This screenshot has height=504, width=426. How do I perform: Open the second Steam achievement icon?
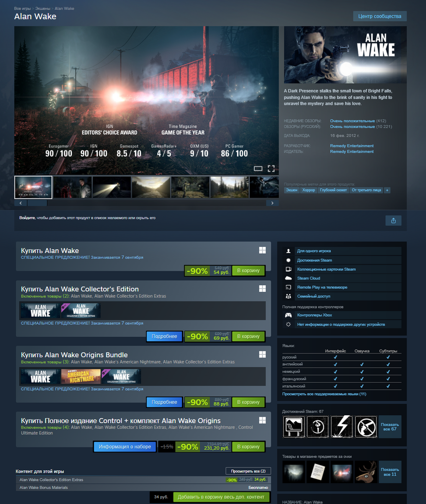pos(318,426)
